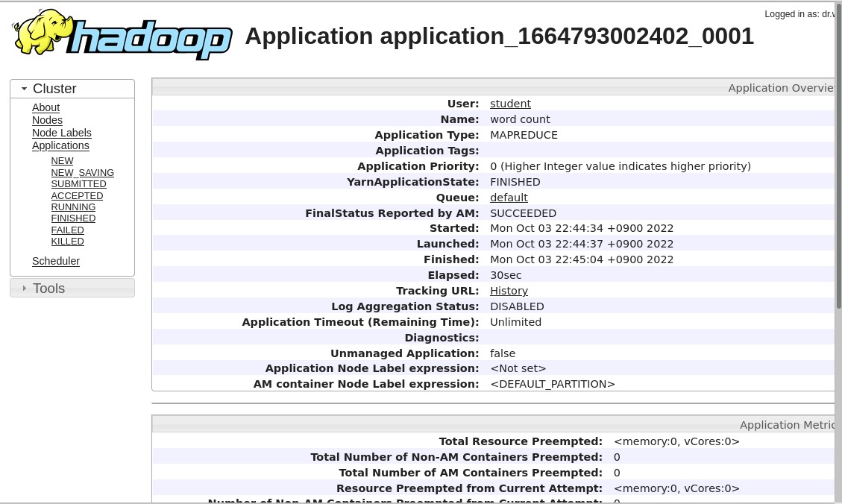Open the History tracking URL

click(x=509, y=291)
